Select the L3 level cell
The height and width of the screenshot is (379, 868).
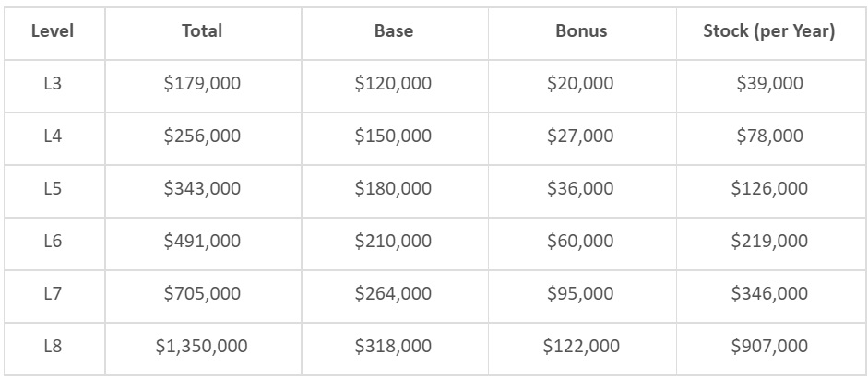[x=53, y=83]
